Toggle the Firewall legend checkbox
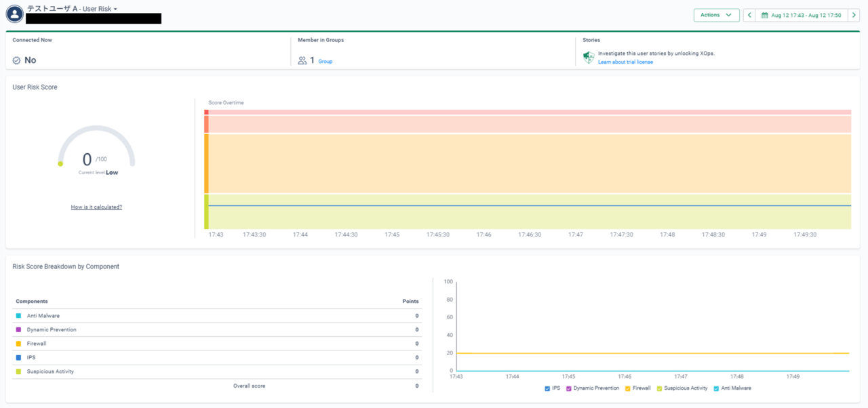The image size is (868, 408). click(628, 388)
